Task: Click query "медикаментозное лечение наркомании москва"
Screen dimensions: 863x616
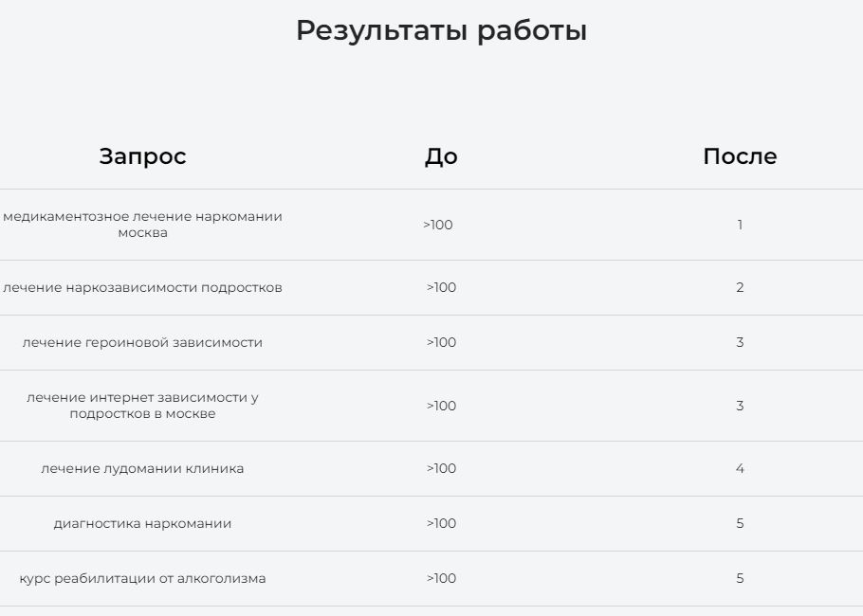Action: (x=142, y=225)
